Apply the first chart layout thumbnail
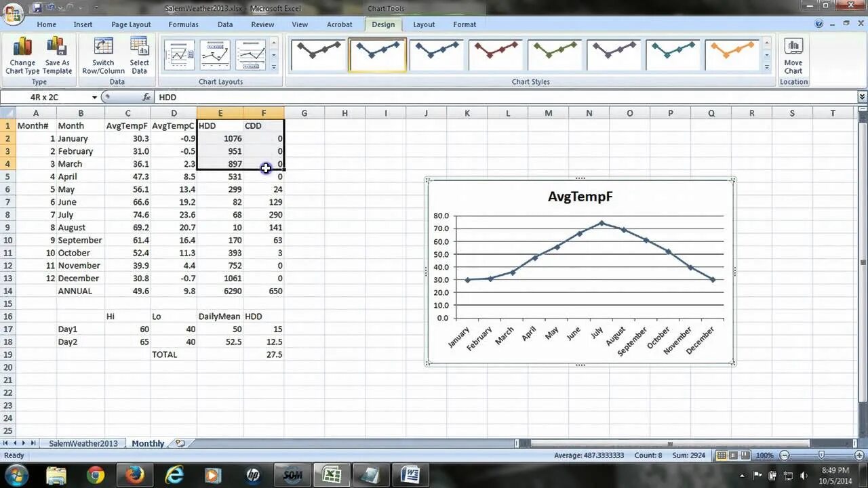Viewport: 868px width, 488px height. point(180,55)
